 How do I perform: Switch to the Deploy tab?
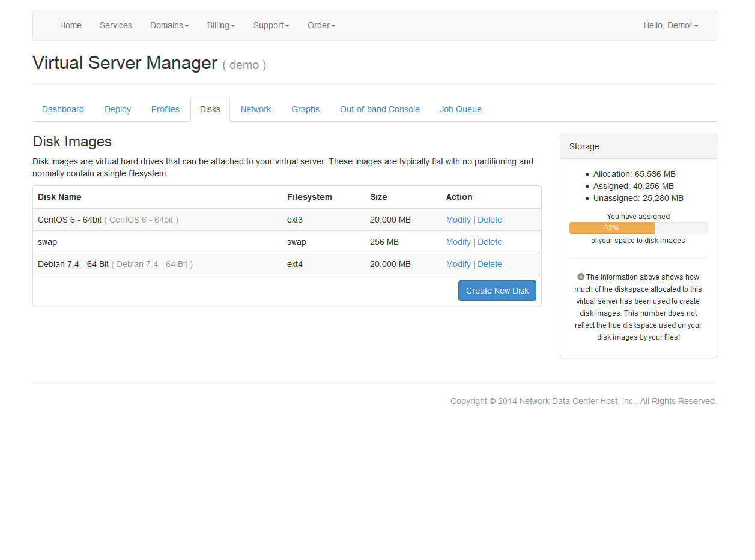pos(118,109)
